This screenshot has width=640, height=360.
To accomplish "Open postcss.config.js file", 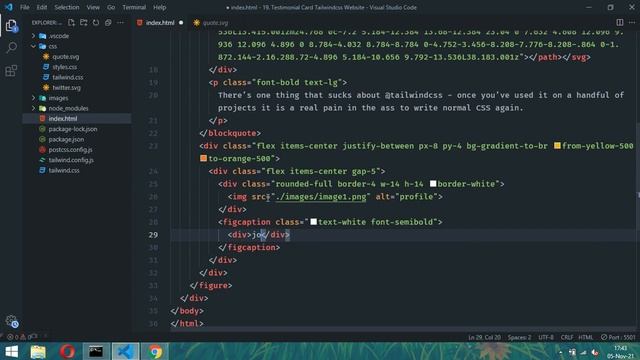I will (70, 150).
